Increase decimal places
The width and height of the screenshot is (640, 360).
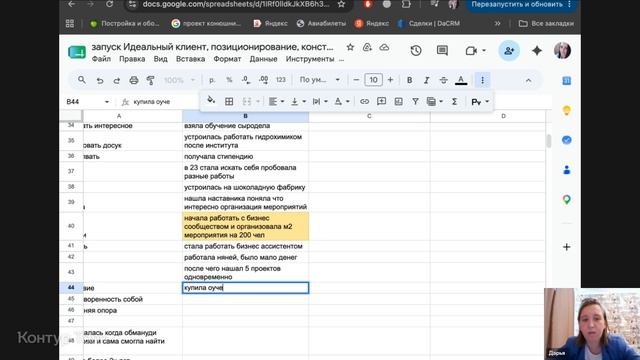pyautogui.click(x=264, y=80)
